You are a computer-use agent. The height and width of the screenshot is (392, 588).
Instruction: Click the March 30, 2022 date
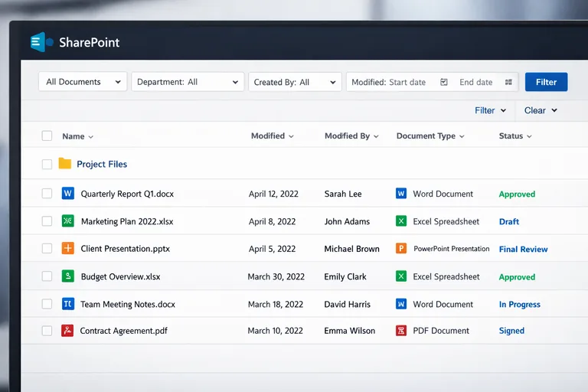pyautogui.click(x=276, y=277)
